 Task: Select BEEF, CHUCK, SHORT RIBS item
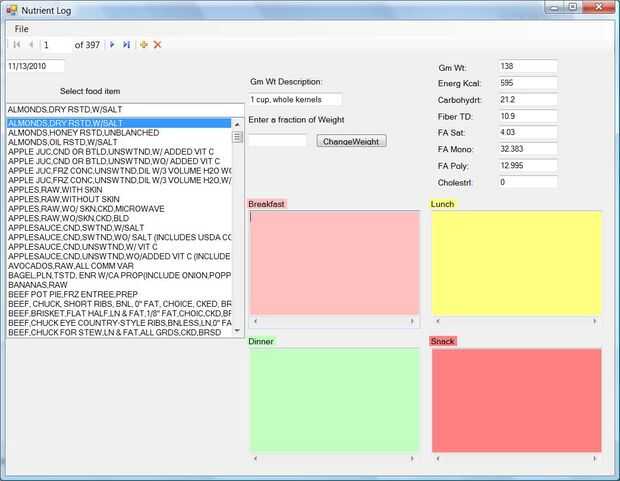[119, 303]
